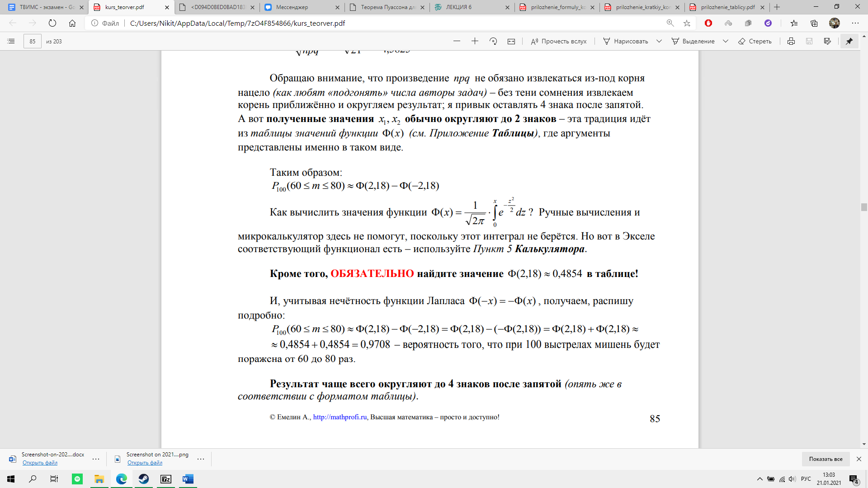868x488 pixels.
Task: Go back to the previous page
Action: pyautogui.click(x=13, y=23)
